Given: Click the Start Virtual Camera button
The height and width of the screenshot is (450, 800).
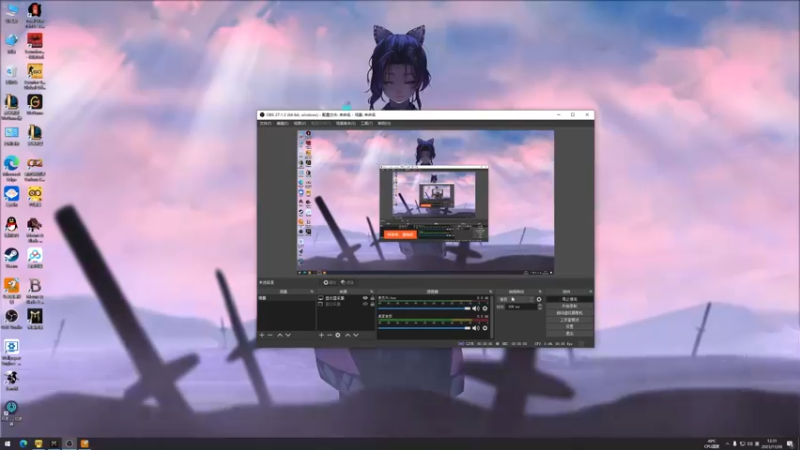Looking at the screenshot, I should 569,313.
